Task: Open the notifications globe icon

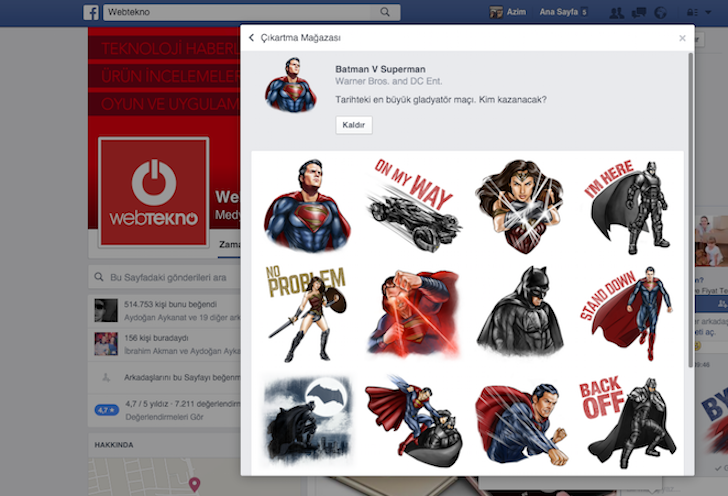Action: 660,13
